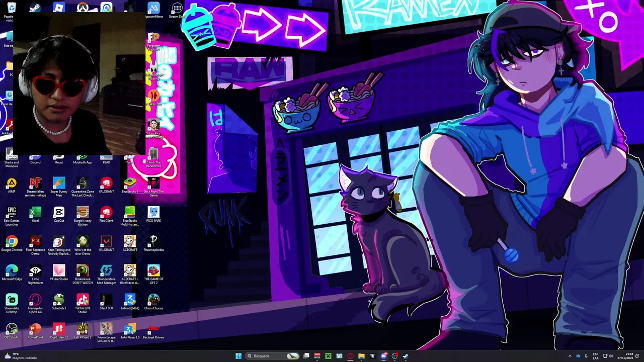Launch the Dead Island 2 game
644x362 pixels.
(59, 331)
